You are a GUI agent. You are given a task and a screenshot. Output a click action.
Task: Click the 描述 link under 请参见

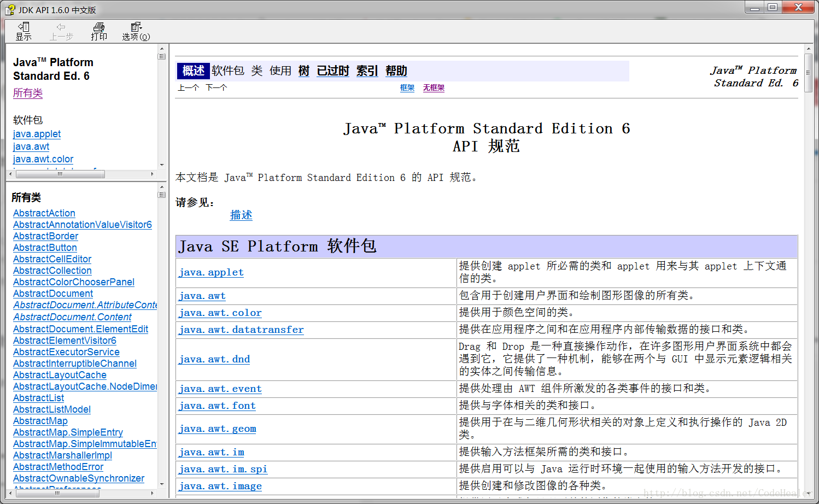pyautogui.click(x=241, y=215)
